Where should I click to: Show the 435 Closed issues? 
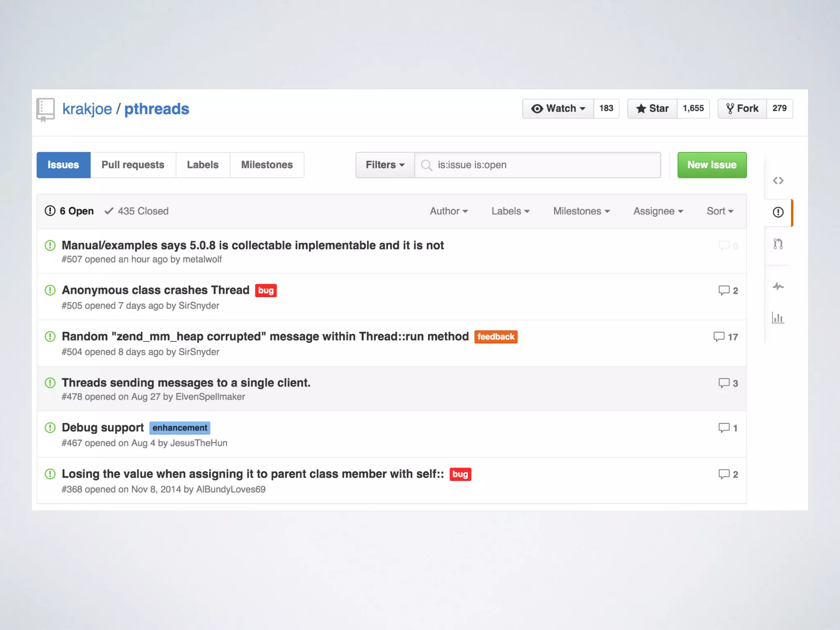(136, 211)
